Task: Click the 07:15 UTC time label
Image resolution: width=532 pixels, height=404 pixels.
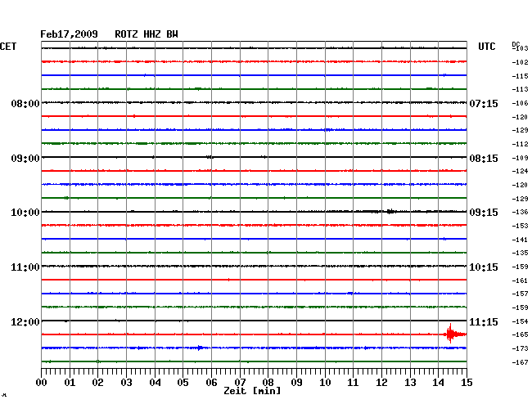Action: (484, 104)
